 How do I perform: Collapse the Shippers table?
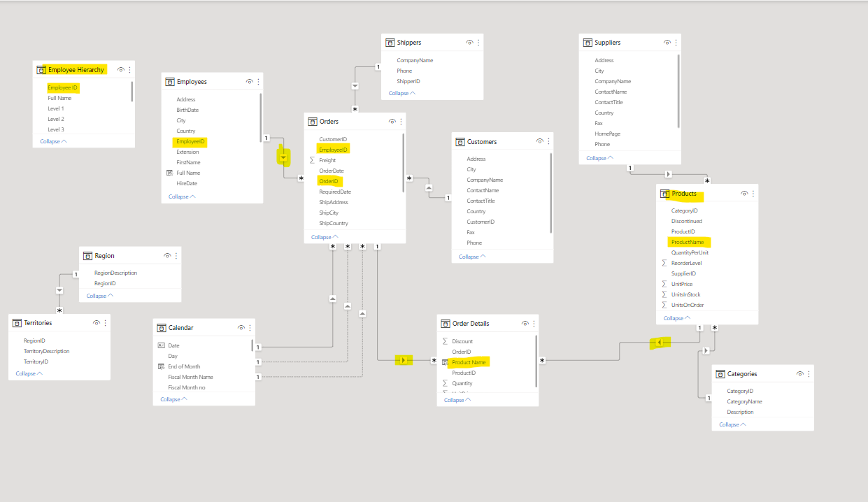click(402, 93)
